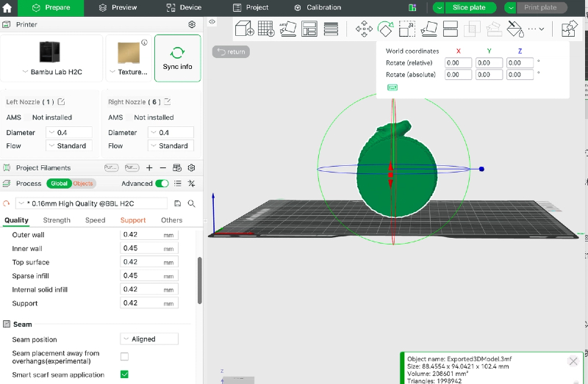
Task: Click the Sync info button
Action: (177, 59)
